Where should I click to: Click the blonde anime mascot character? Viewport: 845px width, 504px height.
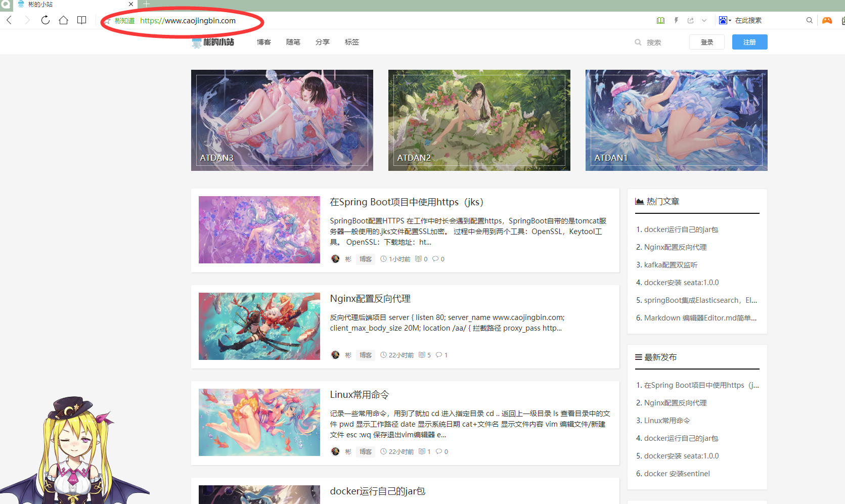(74, 450)
